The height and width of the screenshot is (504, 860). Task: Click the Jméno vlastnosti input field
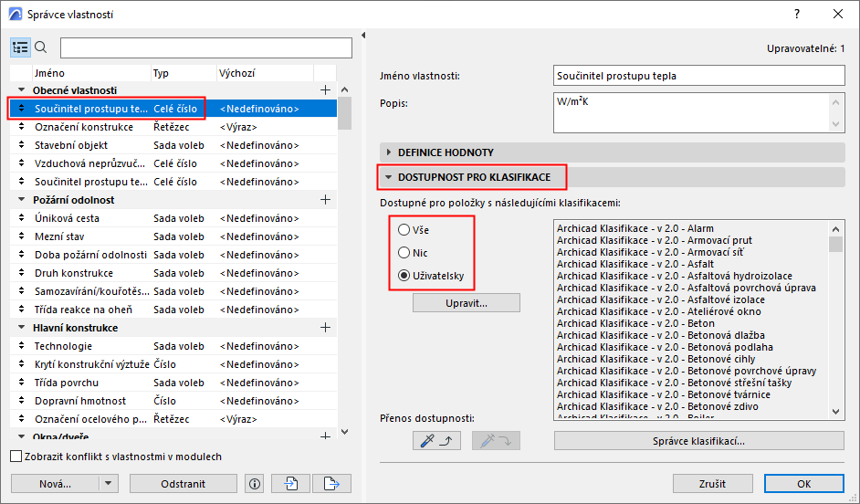698,76
